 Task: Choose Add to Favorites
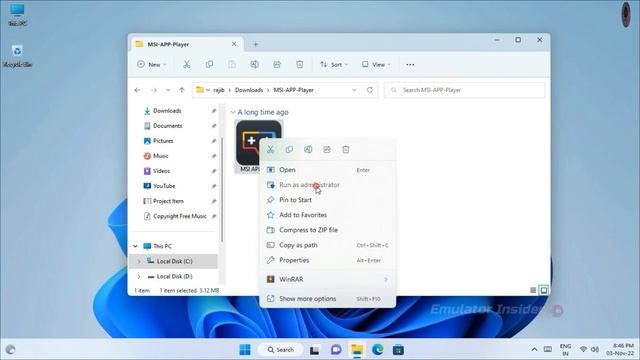coord(327,215)
